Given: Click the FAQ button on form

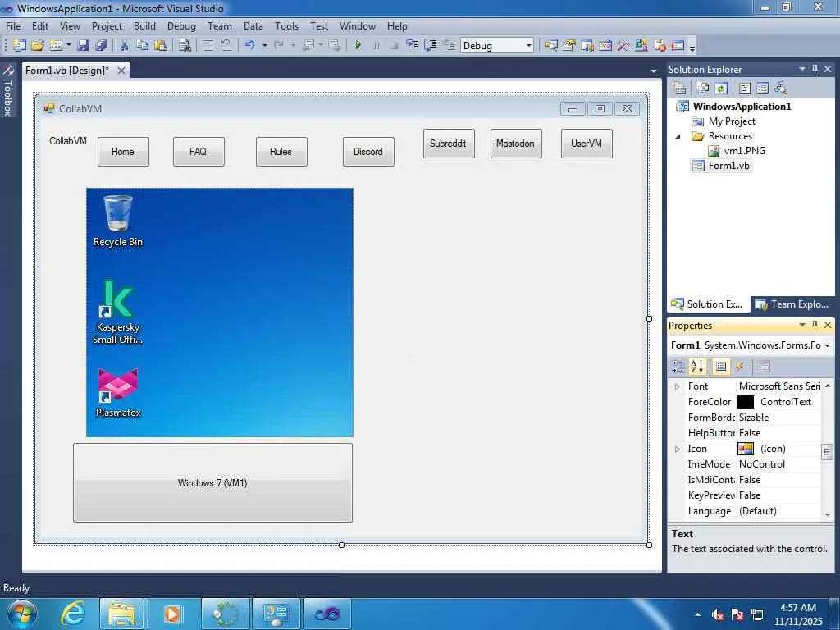Looking at the screenshot, I should coord(199,152).
